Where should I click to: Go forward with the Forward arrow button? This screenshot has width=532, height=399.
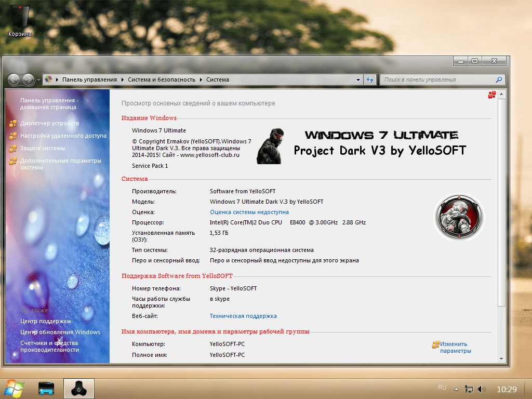click(29, 79)
